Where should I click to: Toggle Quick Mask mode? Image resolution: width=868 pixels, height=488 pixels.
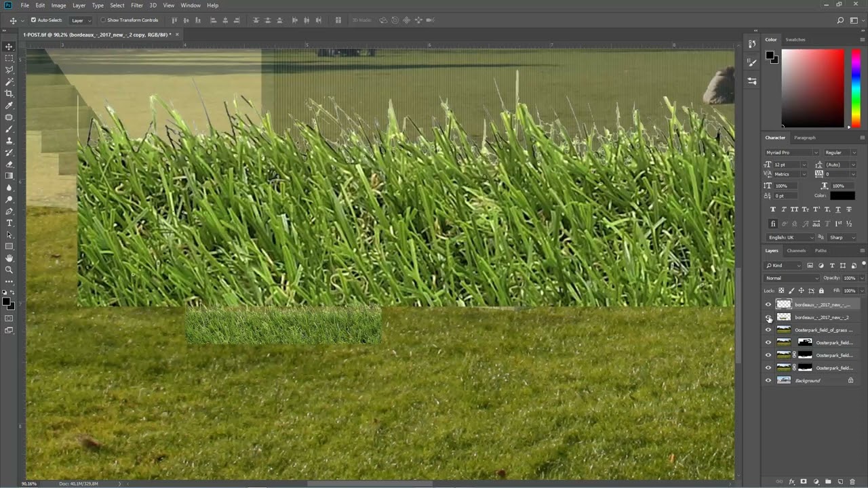tap(9, 318)
